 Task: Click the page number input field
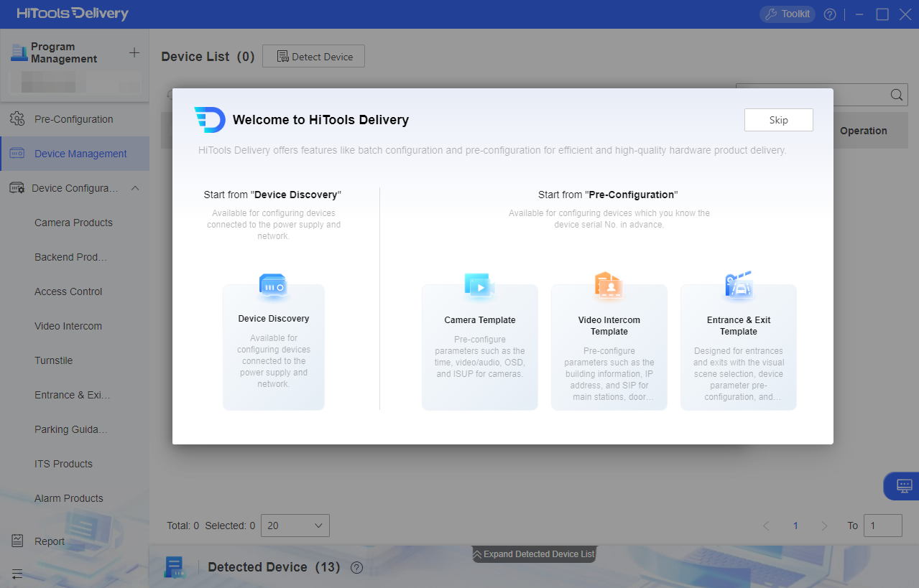pos(882,526)
